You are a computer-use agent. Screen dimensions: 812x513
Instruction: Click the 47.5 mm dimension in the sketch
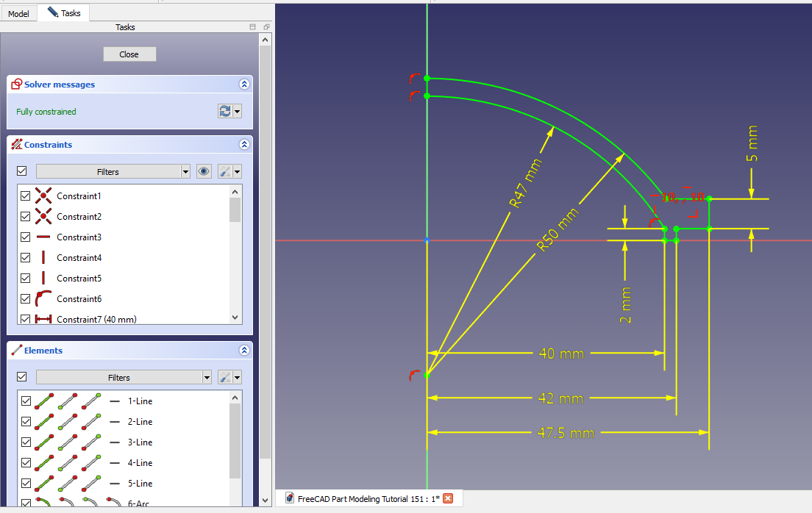pos(566,433)
